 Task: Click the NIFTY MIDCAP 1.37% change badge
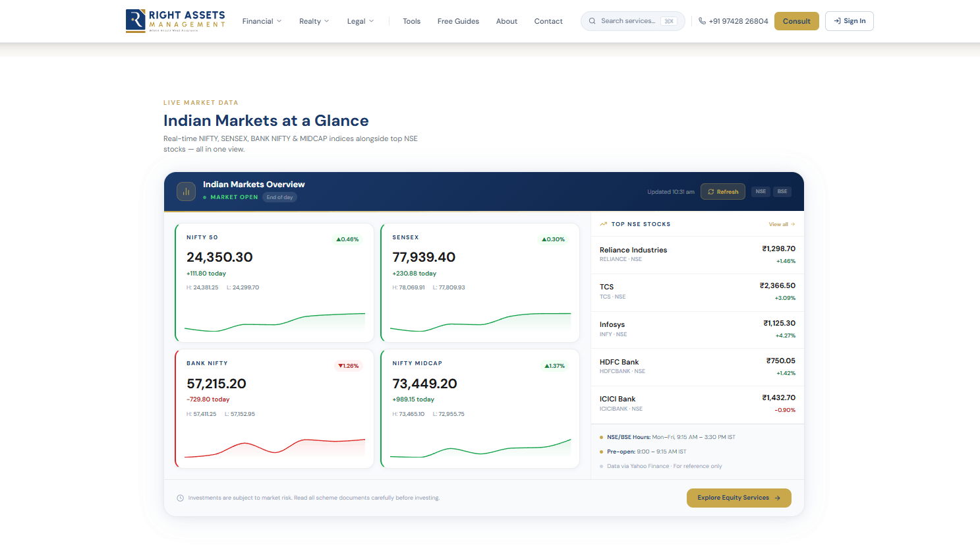[554, 366]
